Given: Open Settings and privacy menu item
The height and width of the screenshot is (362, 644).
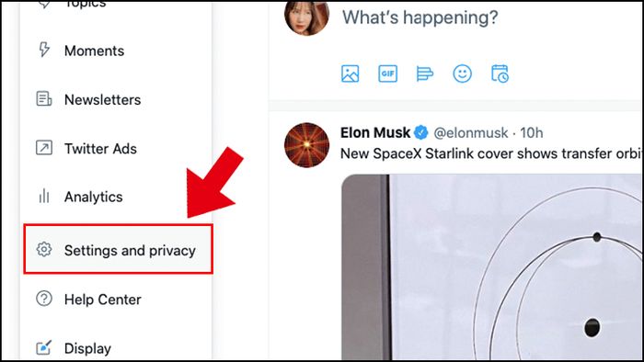Looking at the screenshot, I should pyautogui.click(x=119, y=249).
